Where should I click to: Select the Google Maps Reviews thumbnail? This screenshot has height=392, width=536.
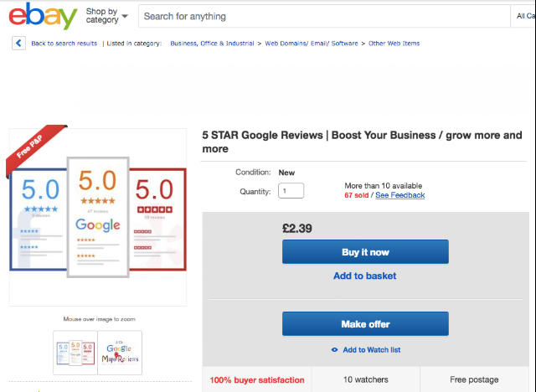tap(120, 353)
